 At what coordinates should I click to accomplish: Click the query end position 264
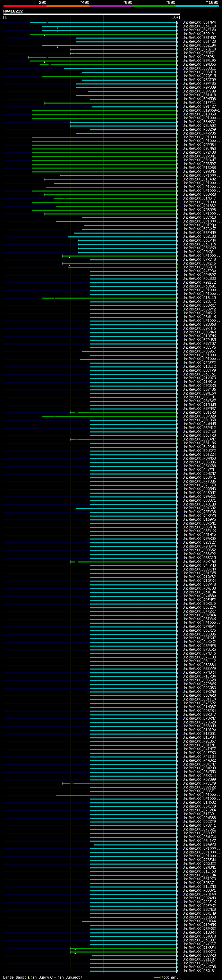175,17
